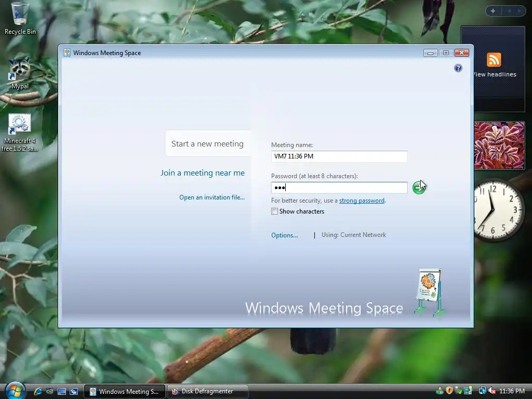Screen dimensions: 532x399
Task: Choose Join a meeting near me
Action: coord(203,172)
